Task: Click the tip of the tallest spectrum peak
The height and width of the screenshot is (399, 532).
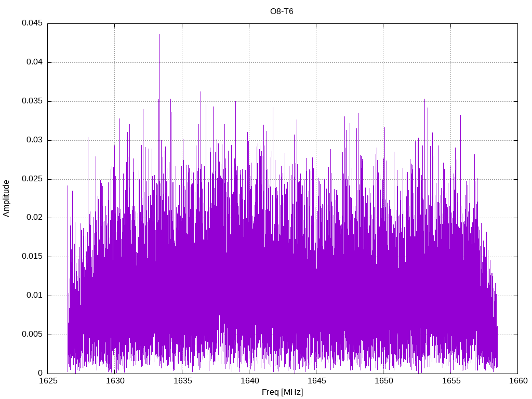Action: coord(159,34)
